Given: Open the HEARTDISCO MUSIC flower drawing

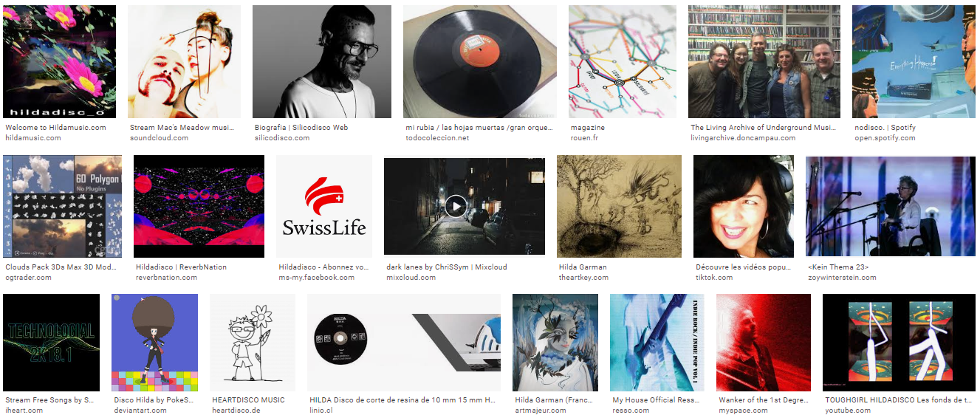Looking at the screenshot, I should point(253,343).
